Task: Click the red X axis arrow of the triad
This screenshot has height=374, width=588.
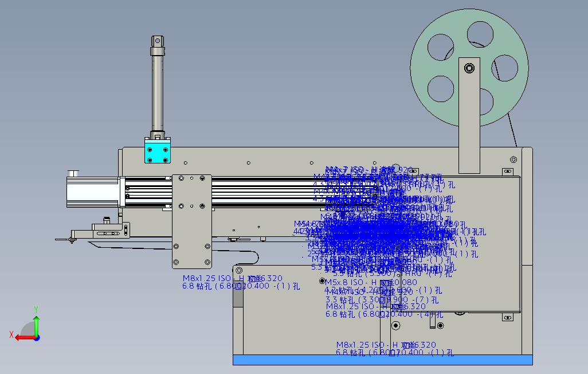Action: pos(25,338)
